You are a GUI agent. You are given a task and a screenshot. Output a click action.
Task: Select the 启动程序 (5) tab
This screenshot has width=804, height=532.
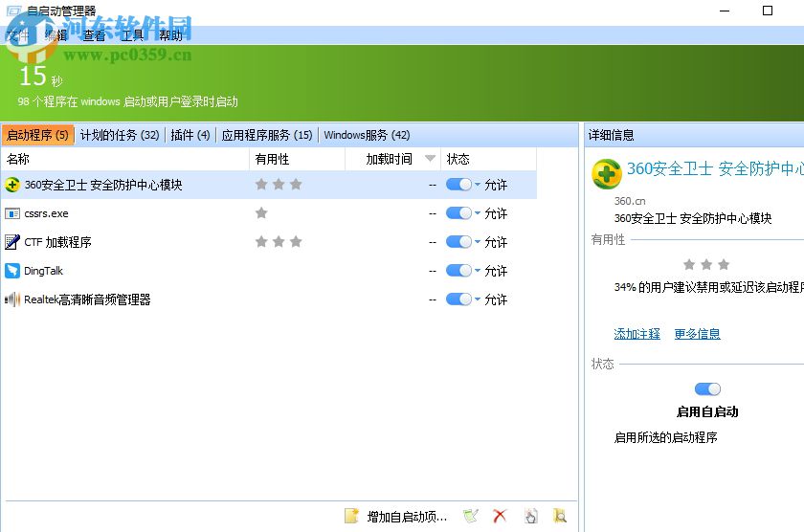pos(37,135)
